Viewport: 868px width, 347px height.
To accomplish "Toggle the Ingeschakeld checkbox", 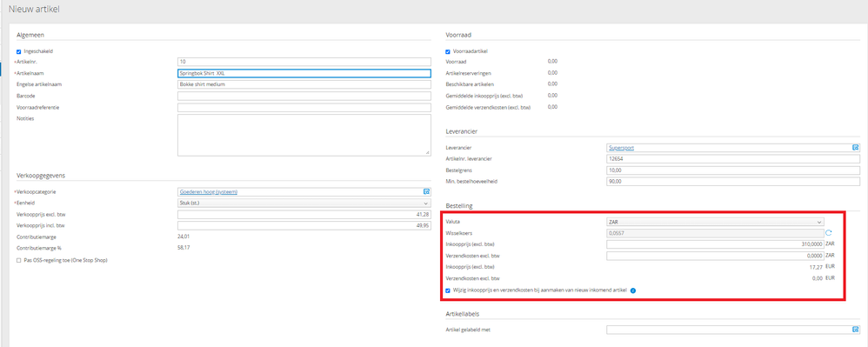I will [18, 51].
